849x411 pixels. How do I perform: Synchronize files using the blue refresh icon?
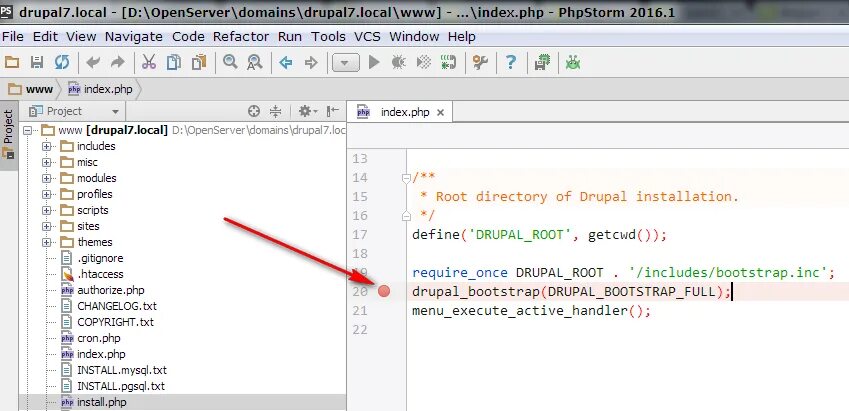click(62, 62)
